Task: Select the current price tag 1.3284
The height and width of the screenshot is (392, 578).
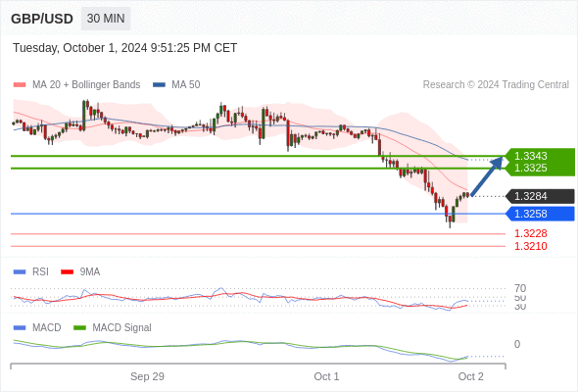Action: [x=540, y=196]
